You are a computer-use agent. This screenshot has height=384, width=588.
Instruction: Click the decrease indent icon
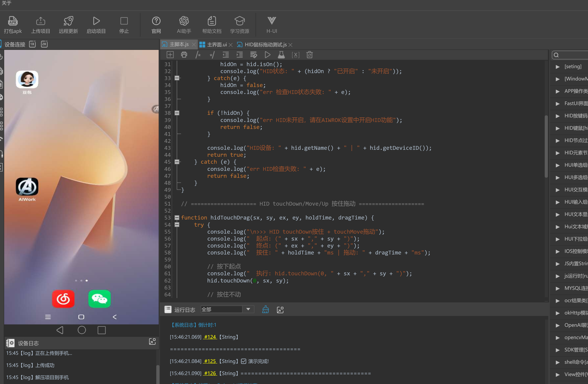coord(226,55)
